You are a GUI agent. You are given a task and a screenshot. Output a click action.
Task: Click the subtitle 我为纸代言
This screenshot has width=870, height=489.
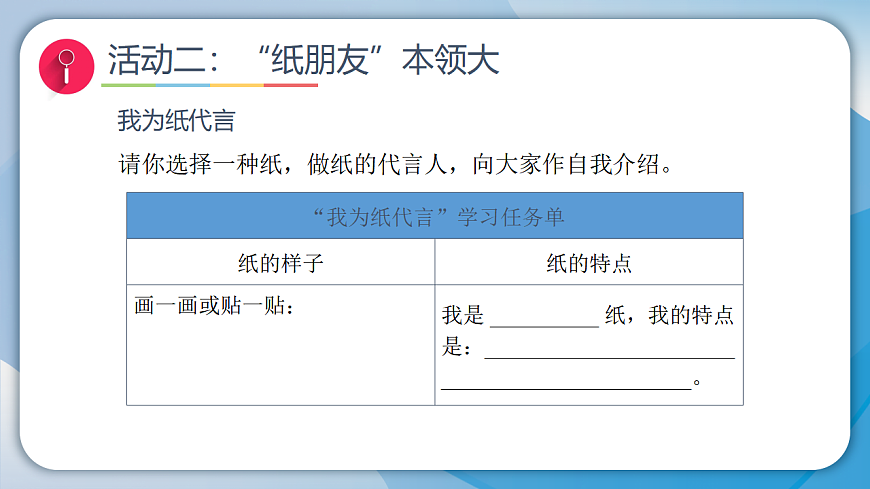(x=176, y=120)
